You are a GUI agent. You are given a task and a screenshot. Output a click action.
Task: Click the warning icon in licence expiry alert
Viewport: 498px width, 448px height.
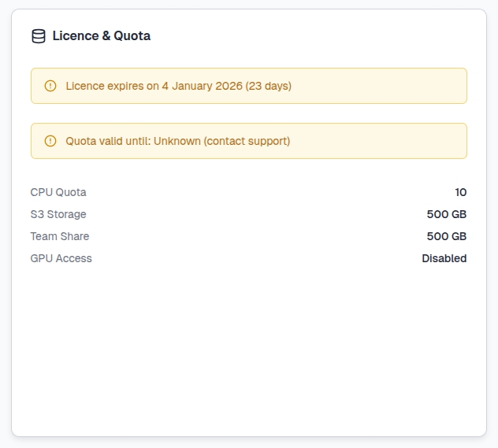[50, 86]
